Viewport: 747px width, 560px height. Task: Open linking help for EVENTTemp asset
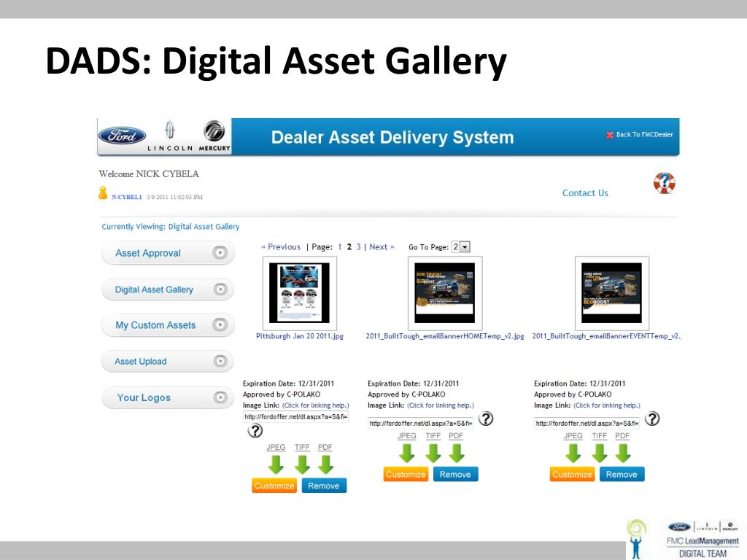[x=606, y=405]
